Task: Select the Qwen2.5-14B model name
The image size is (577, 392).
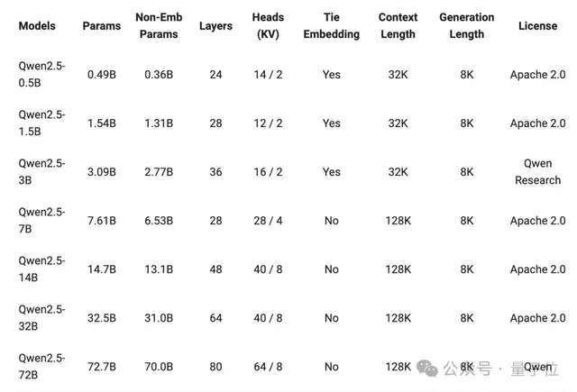Action: click(x=41, y=269)
